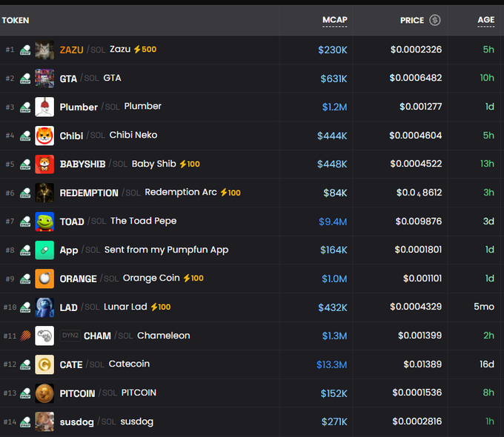Select the Chameleon token name
Screen dimensions: 504x437
coord(164,336)
